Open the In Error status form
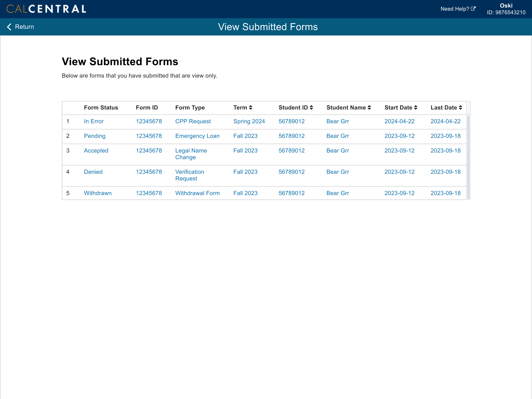Viewport: 532px width, 399px height. point(94,121)
